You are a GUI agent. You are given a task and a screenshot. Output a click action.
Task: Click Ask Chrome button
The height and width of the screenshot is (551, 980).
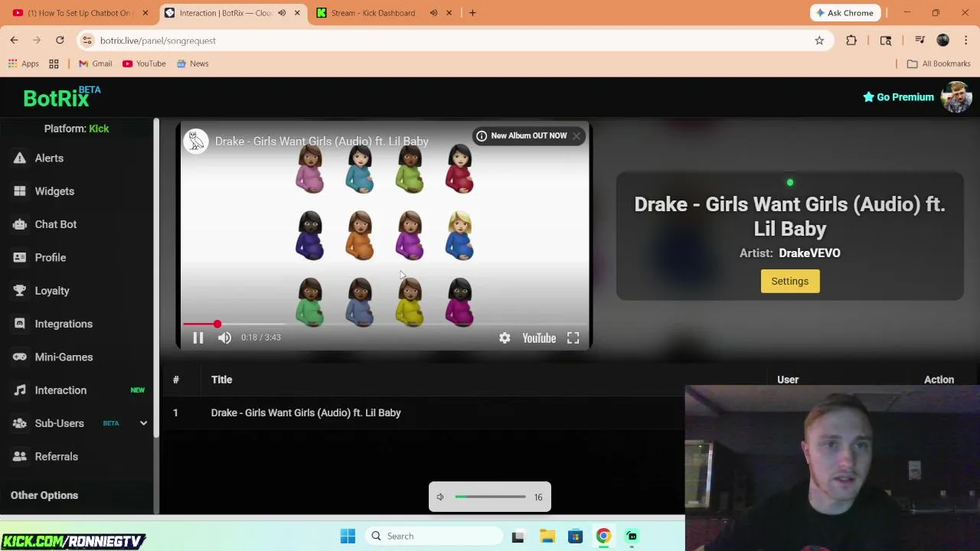click(845, 13)
